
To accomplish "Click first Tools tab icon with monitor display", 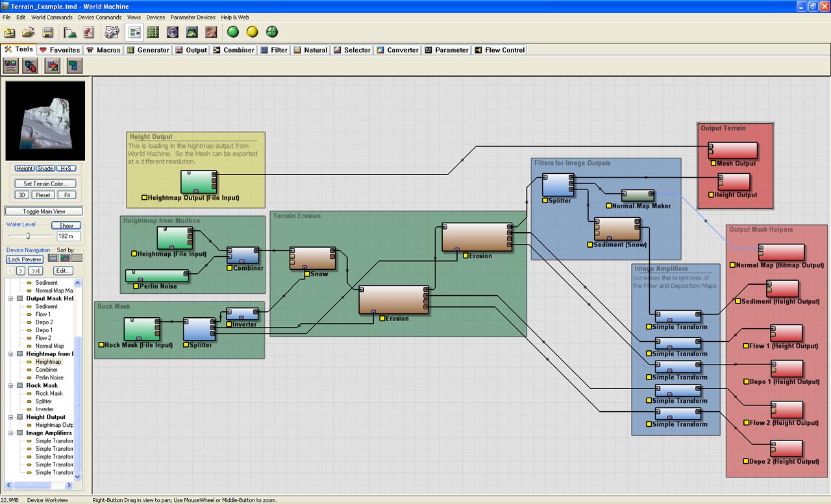I will point(11,65).
